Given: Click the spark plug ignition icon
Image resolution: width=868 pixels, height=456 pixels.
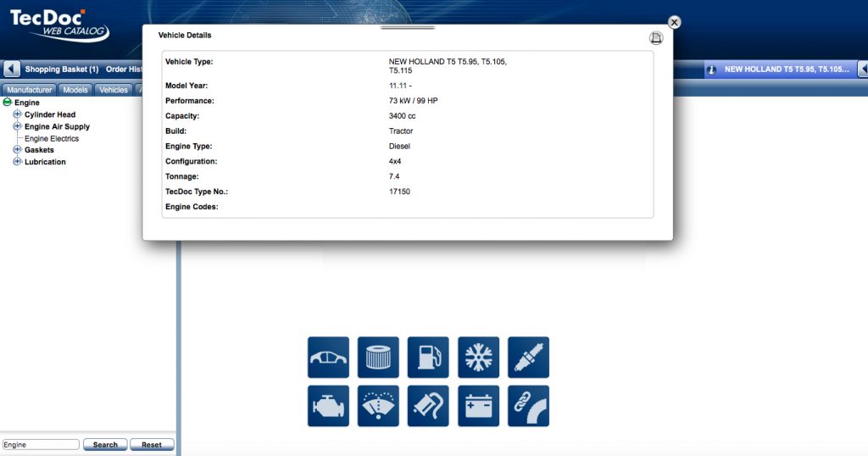Looking at the screenshot, I should pyautogui.click(x=528, y=357).
